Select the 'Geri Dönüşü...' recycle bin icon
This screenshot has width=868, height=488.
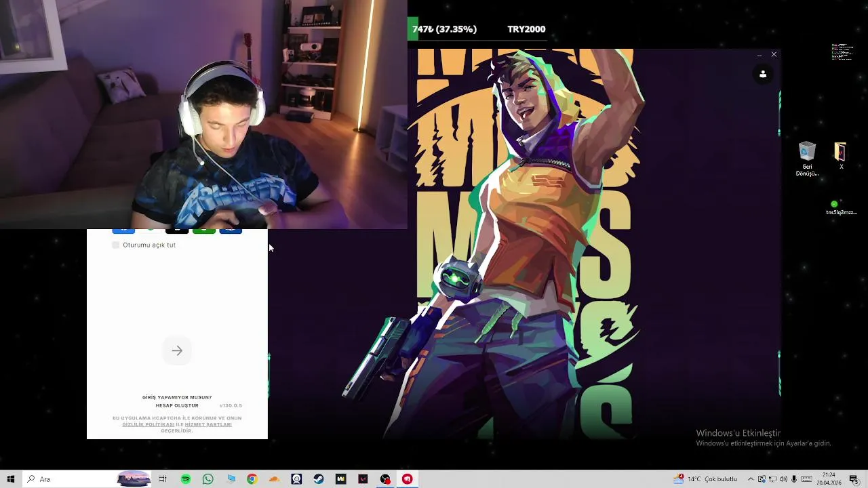(807, 159)
